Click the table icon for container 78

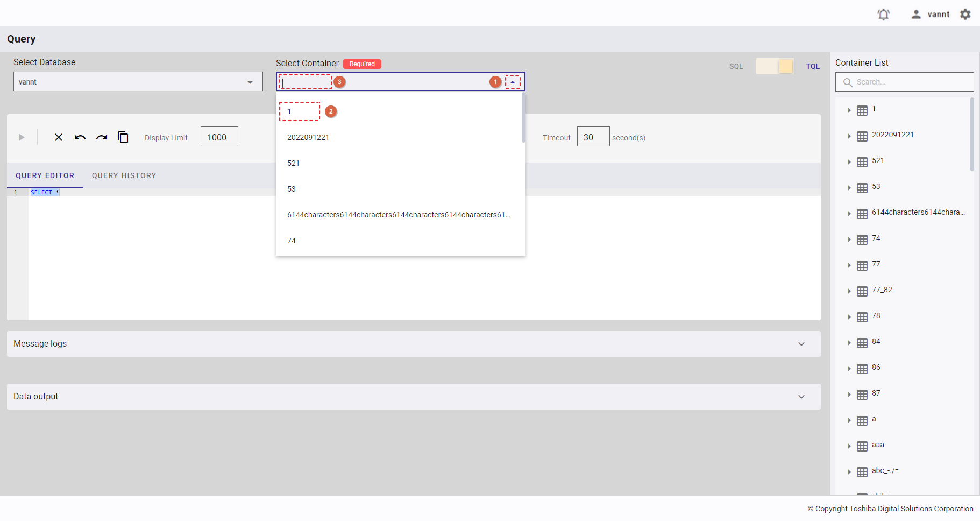pyautogui.click(x=862, y=317)
